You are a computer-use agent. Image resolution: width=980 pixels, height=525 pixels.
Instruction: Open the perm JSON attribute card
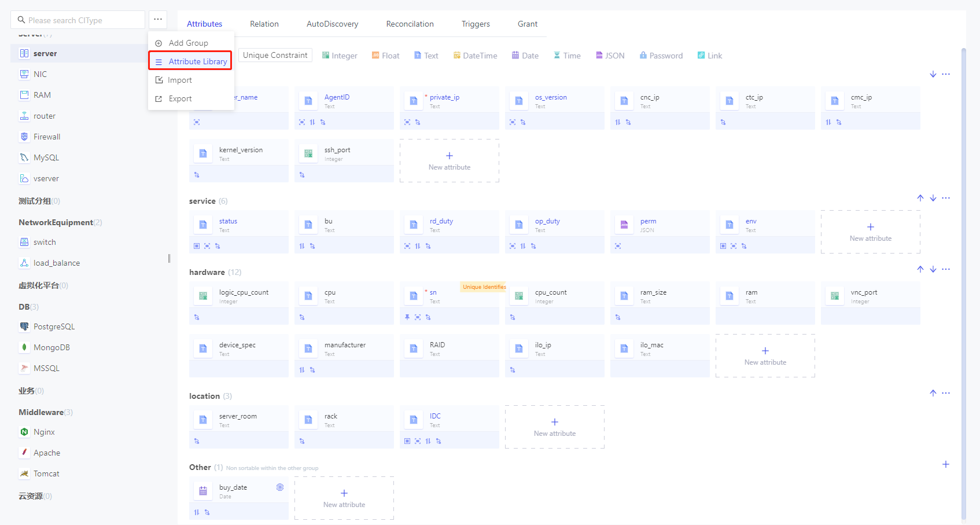[660, 232]
